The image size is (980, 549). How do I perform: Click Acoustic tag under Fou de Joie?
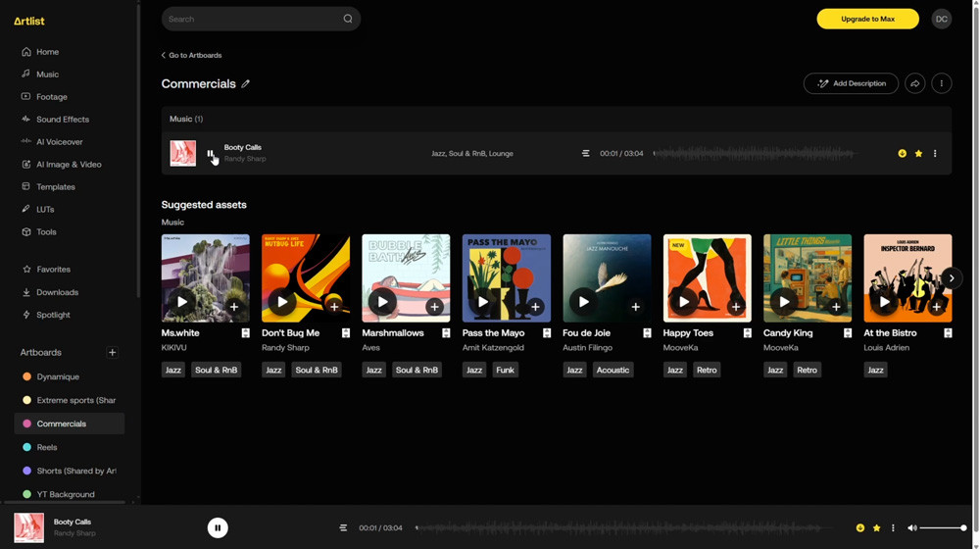[612, 371]
